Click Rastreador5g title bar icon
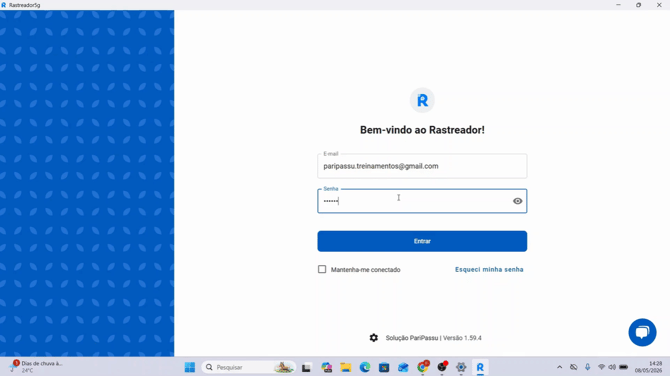670x376 pixels. [3, 5]
